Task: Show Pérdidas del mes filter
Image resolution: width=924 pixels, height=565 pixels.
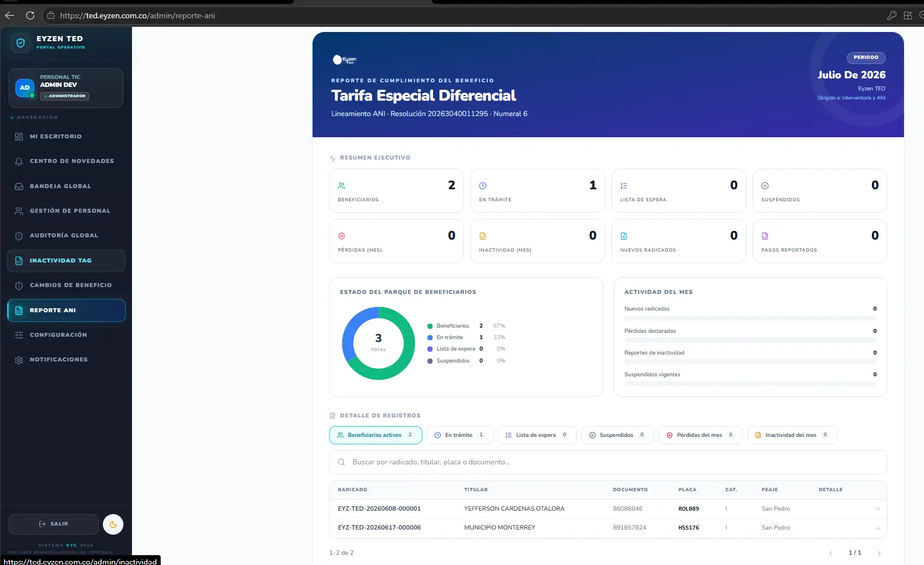Action: pyautogui.click(x=700, y=435)
